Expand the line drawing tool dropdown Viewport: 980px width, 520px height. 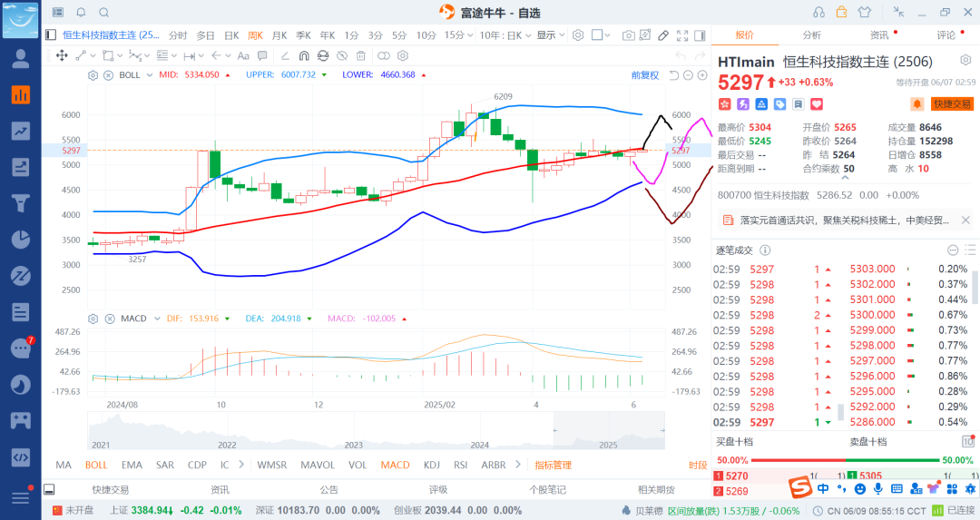pos(93,55)
